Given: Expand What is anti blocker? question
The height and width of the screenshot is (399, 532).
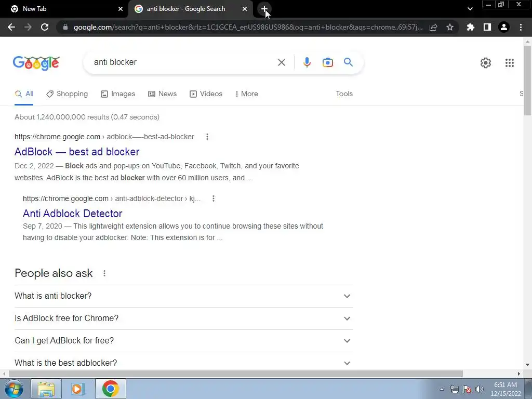Looking at the screenshot, I should pos(183,296).
